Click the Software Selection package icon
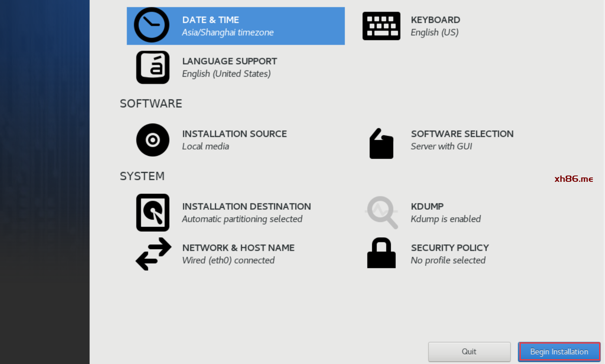The image size is (605, 364). coord(381,144)
